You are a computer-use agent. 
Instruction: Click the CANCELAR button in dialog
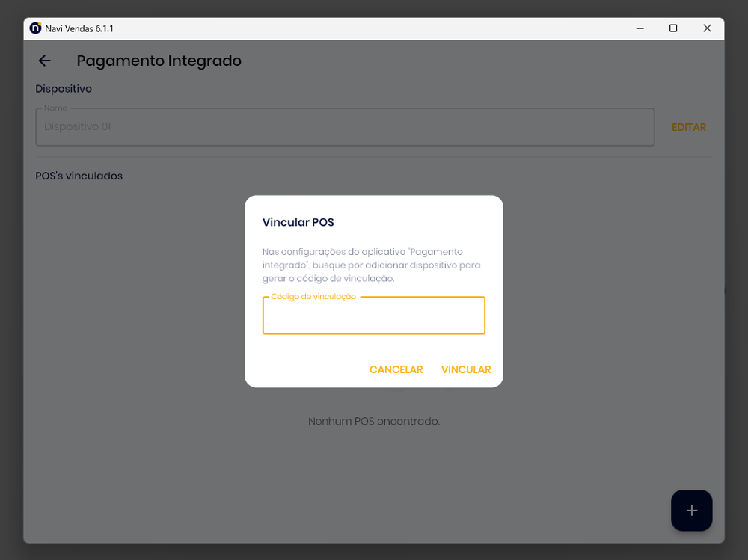pyautogui.click(x=396, y=369)
